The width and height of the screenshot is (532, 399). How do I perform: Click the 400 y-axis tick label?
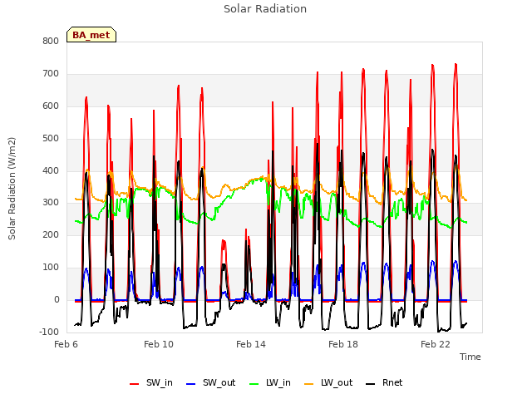click(51, 170)
